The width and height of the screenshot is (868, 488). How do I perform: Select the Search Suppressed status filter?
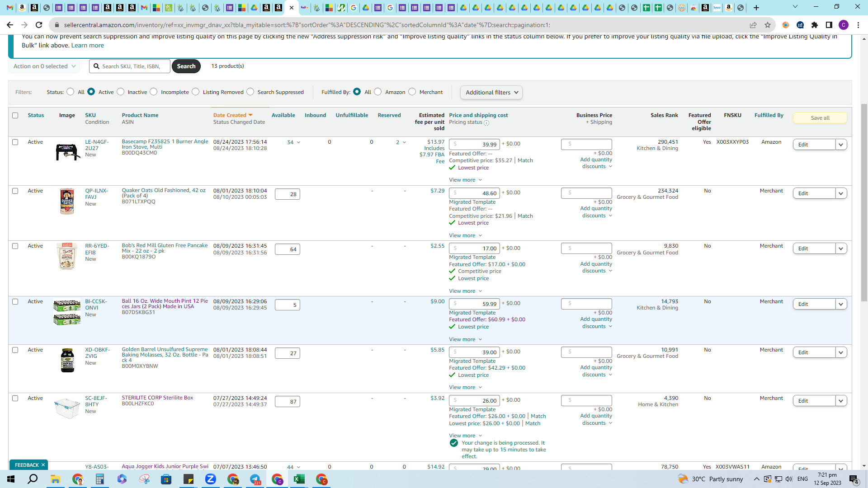tap(250, 92)
